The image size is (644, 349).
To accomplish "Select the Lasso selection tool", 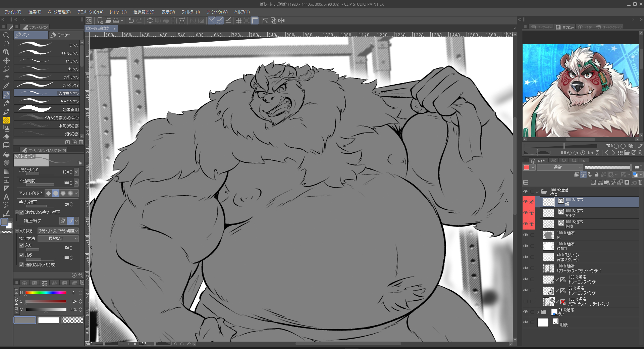I will [x=6, y=69].
